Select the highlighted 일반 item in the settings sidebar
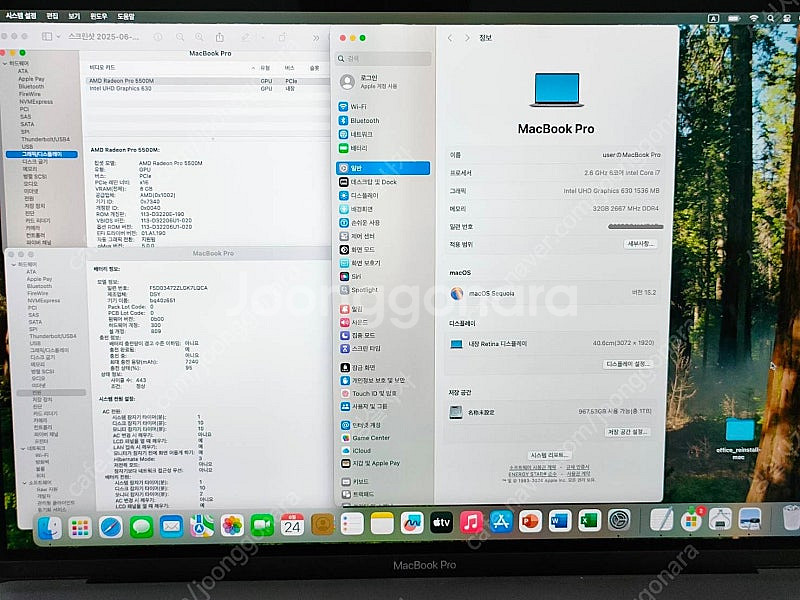 [383, 168]
